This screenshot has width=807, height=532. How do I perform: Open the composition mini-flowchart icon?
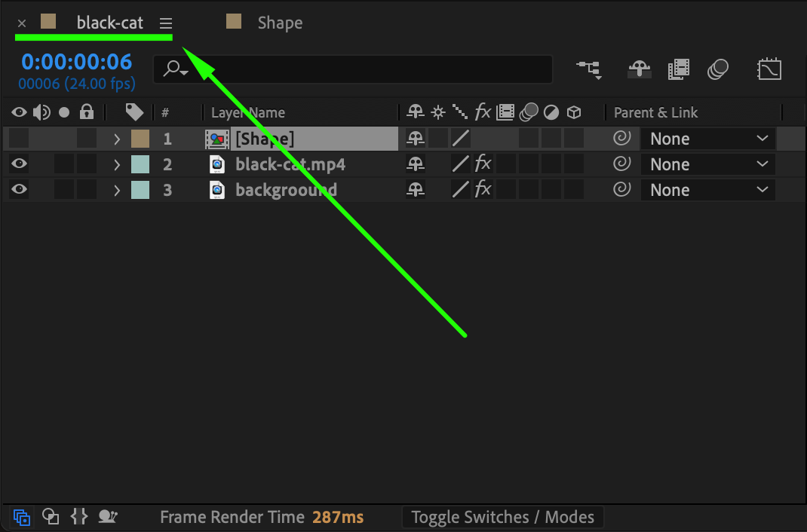pyautogui.click(x=589, y=69)
